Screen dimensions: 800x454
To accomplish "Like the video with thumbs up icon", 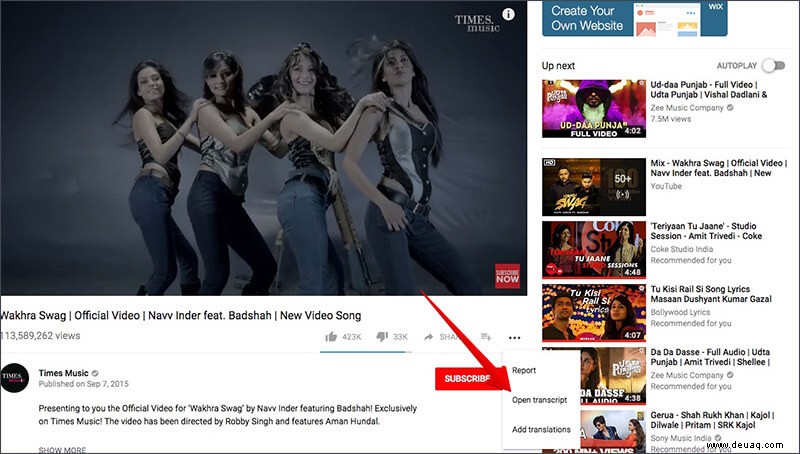I will (x=331, y=337).
